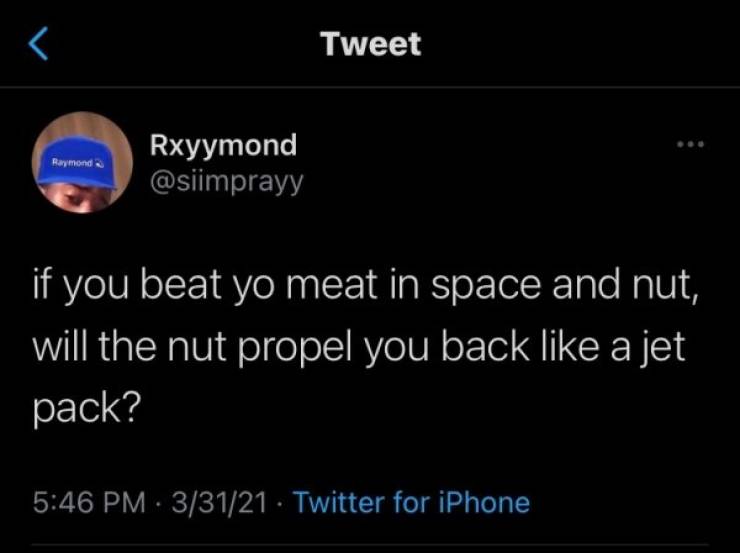Open the three-dot more options menu
This screenshot has width=740, height=553.
click(691, 146)
